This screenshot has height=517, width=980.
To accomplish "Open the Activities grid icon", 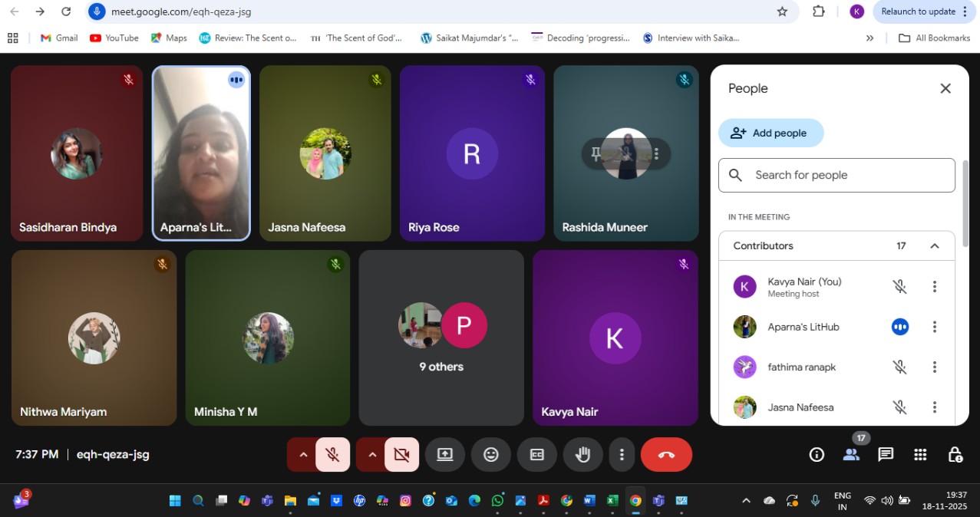I will click(920, 454).
